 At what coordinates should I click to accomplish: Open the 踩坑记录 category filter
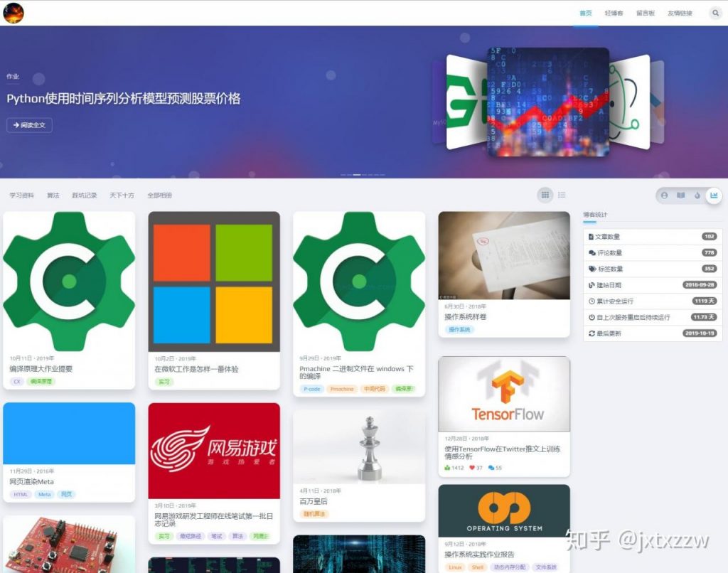(x=85, y=195)
